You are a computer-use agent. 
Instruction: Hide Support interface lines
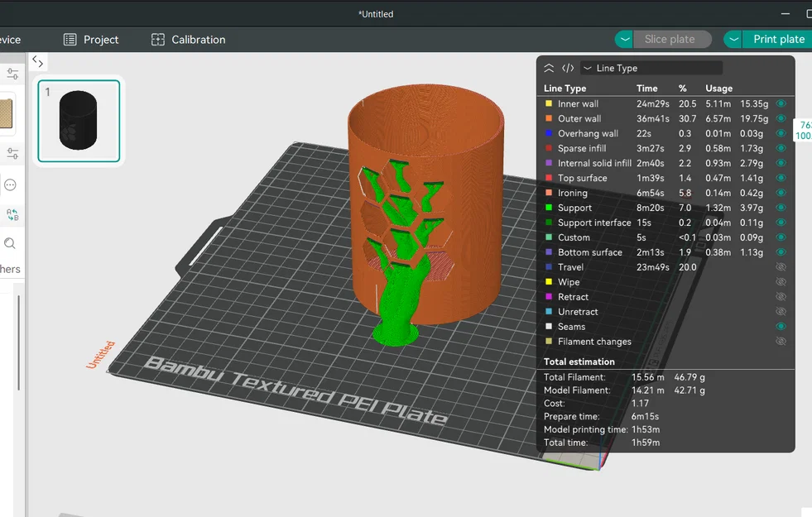click(781, 223)
